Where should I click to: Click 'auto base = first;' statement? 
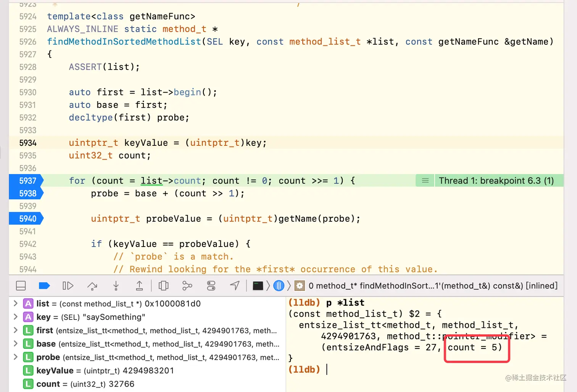point(118,105)
